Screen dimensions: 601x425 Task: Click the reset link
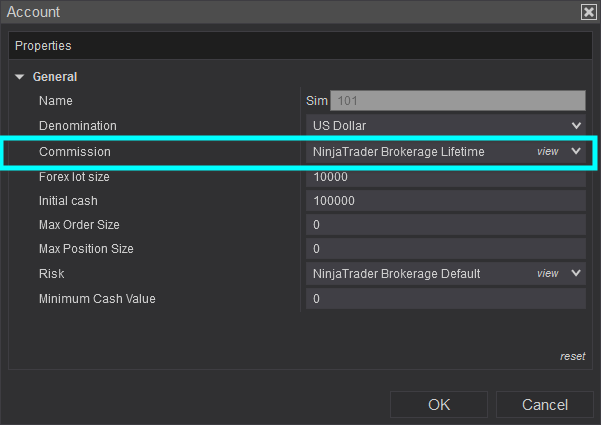[572, 357]
